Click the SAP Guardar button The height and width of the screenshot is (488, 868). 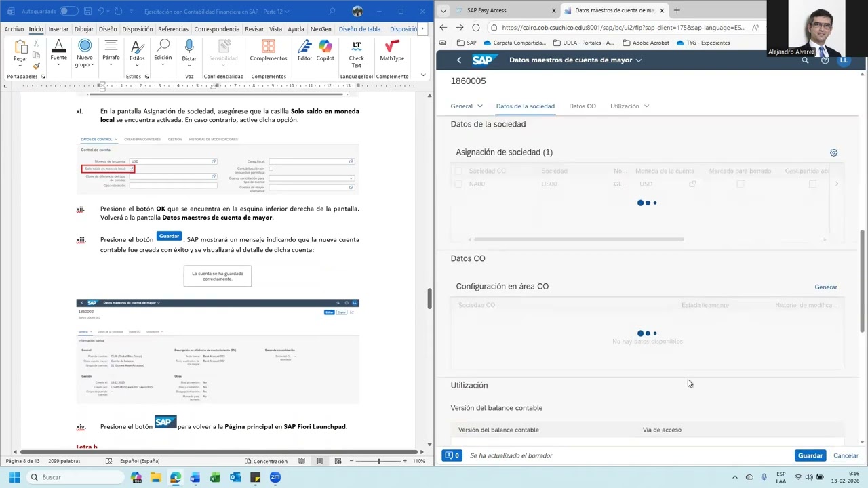coord(810,455)
